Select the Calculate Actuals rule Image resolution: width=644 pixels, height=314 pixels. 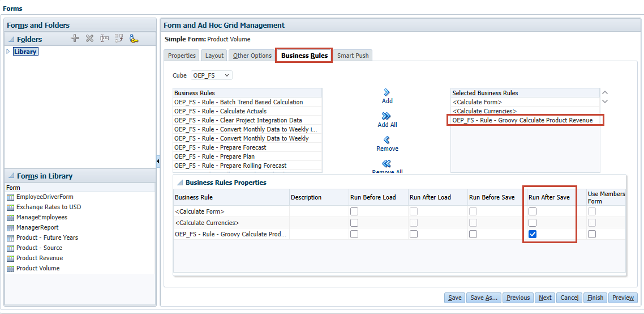point(248,111)
